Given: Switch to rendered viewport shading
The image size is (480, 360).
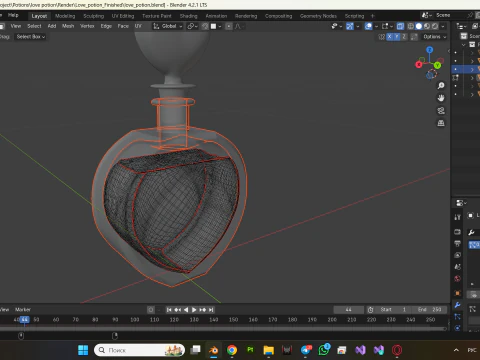Looking at the screenshot, I should [x=435, y=26].
